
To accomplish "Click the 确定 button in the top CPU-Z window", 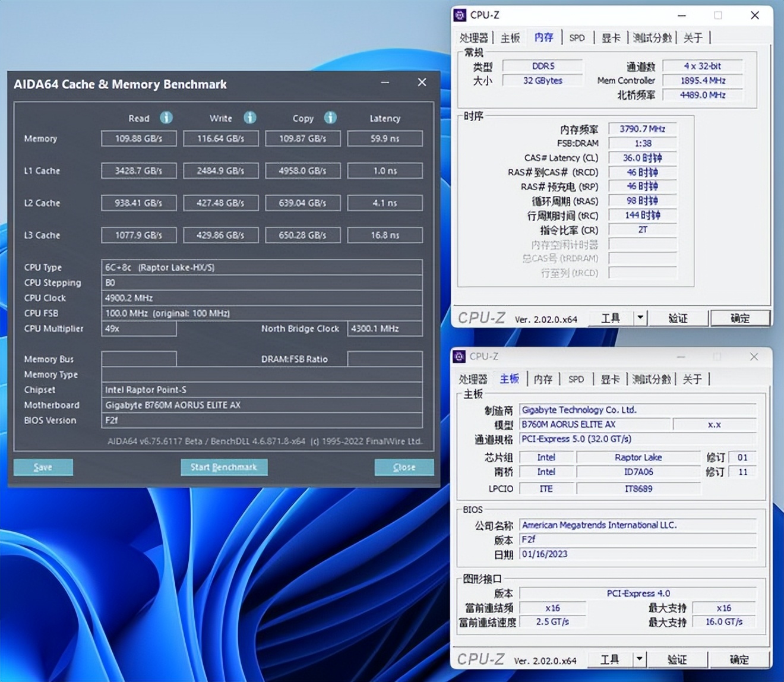I will [740, 318].
